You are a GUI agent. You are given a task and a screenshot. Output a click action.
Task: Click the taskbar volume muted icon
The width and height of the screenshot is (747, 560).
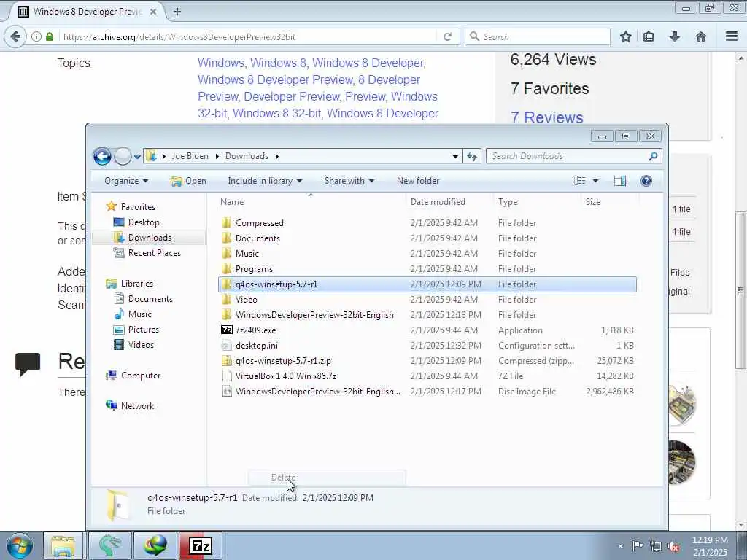point(673,547)
